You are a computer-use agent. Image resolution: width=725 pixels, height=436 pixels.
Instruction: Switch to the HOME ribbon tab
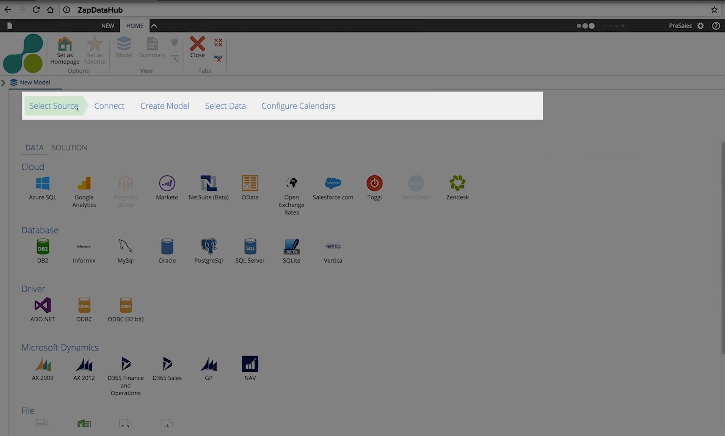tap(135, 26)
